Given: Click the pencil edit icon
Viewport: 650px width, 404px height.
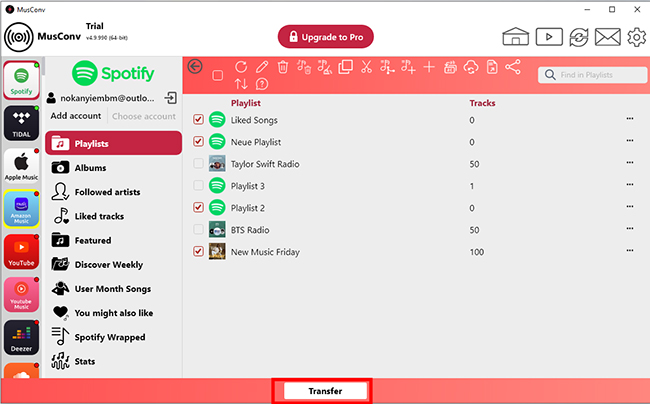Looking at the screenshot, I should click(x=262, y=67).
